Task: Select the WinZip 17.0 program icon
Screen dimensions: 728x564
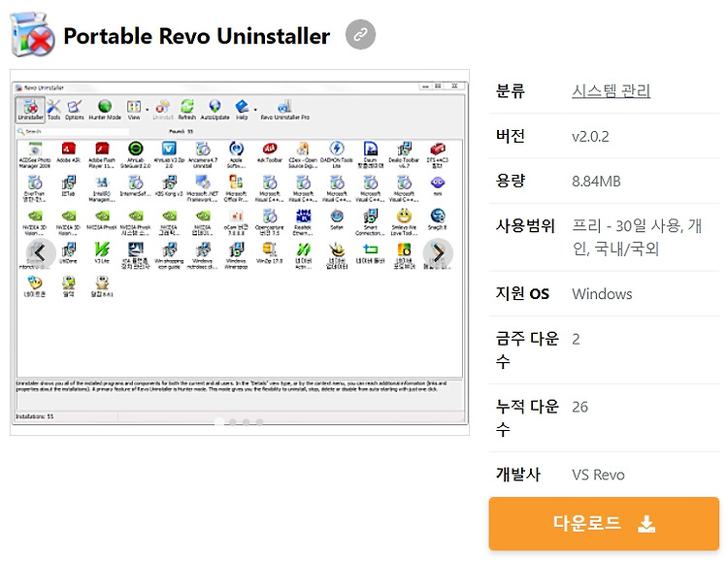Action: pyautogui.click(x=269, y=253)
